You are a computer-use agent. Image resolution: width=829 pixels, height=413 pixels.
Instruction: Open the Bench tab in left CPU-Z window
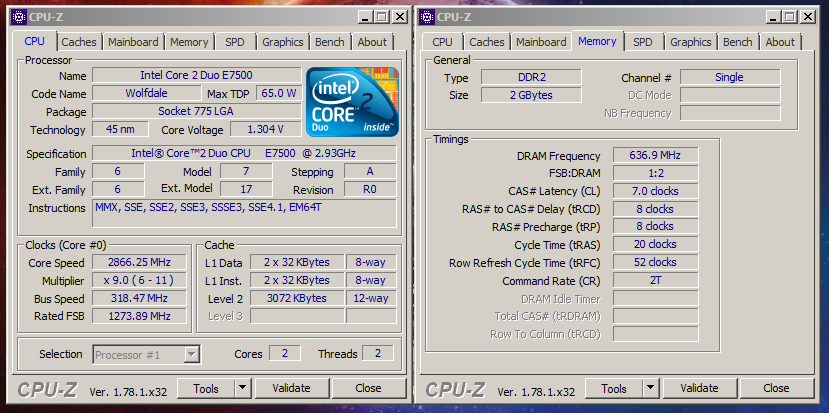[330, 42]
